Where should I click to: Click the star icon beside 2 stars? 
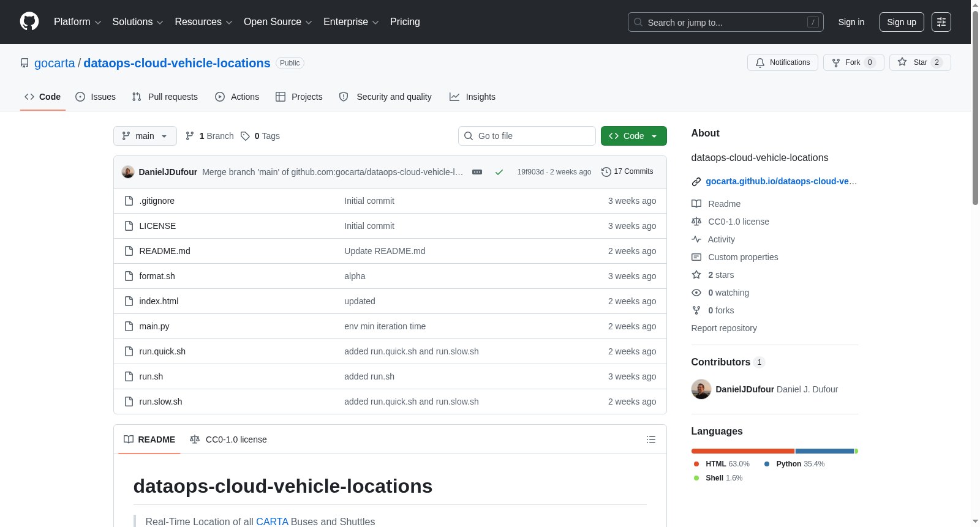pyautogui.click(x=696, y=275)
